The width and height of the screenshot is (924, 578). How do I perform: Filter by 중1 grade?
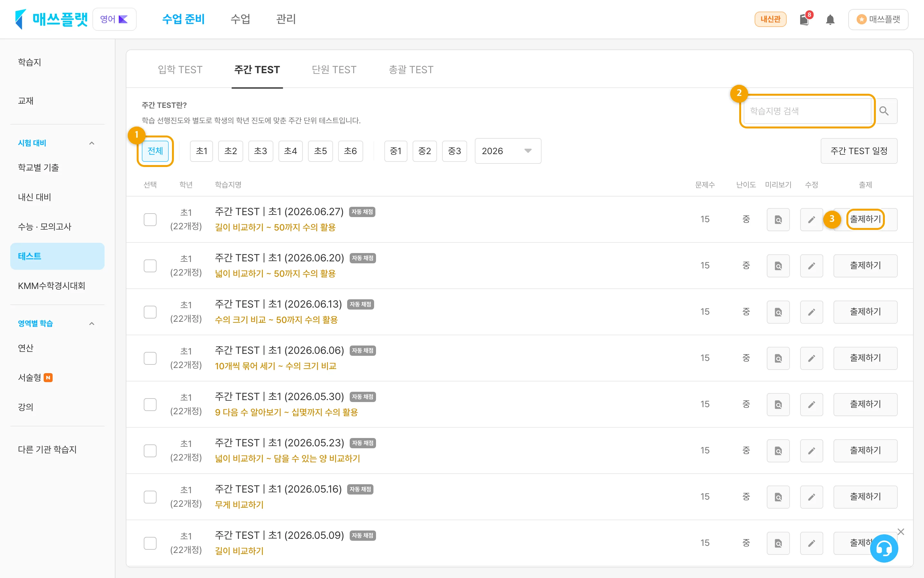click(x=396, y=151)
